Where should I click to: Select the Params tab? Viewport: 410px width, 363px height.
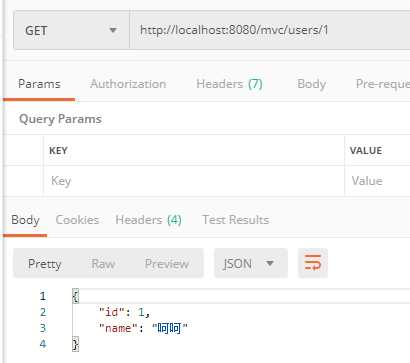pos(39,84)
